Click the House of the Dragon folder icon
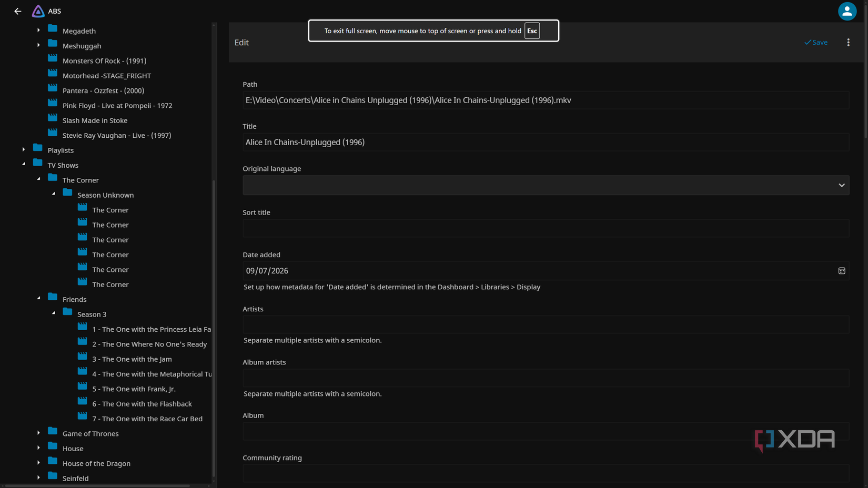Image resolution: width=868 pixels, height=488 pixels. pyautogui.click(x=53, y=461)
